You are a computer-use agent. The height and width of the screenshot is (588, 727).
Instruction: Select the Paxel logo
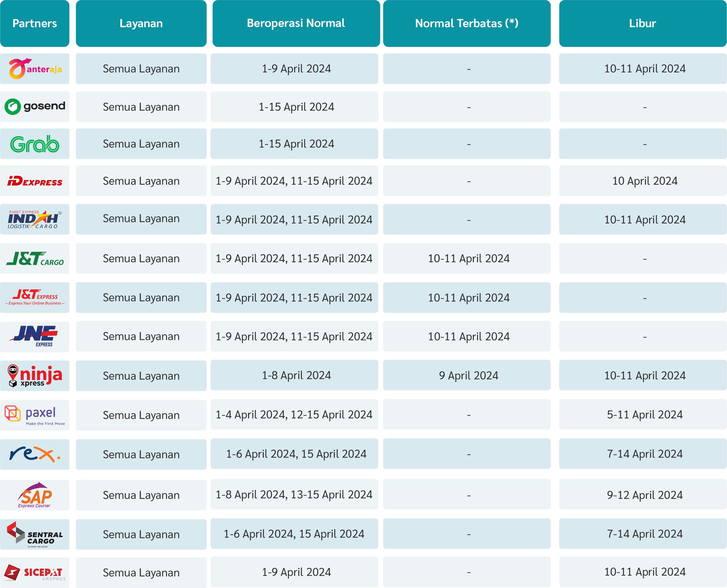34,415
